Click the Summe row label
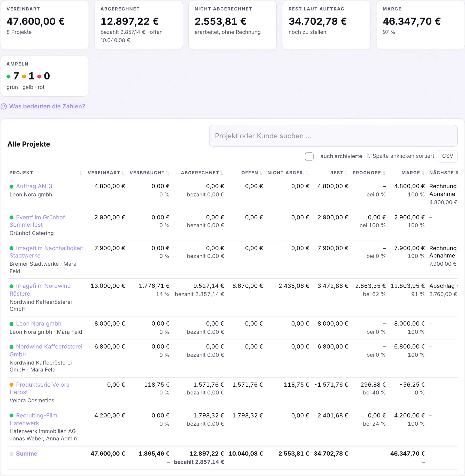This screenshot has height=476, width=465. tap(27, 454)
